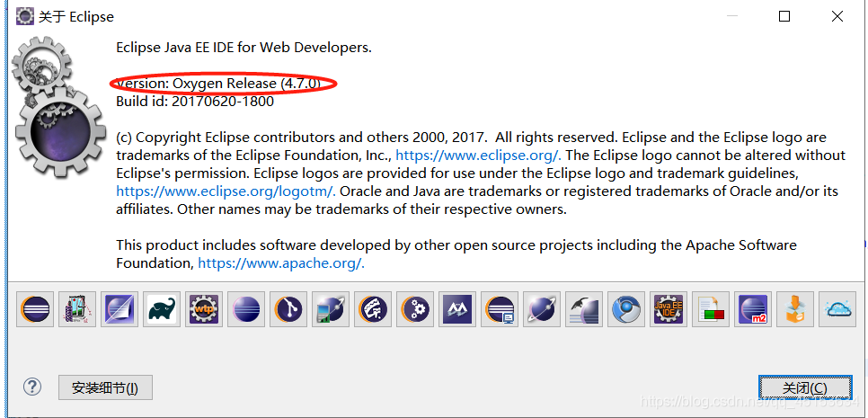Open the colorful picture-frame feature icon
868x418 pixels.
(77, 309)
